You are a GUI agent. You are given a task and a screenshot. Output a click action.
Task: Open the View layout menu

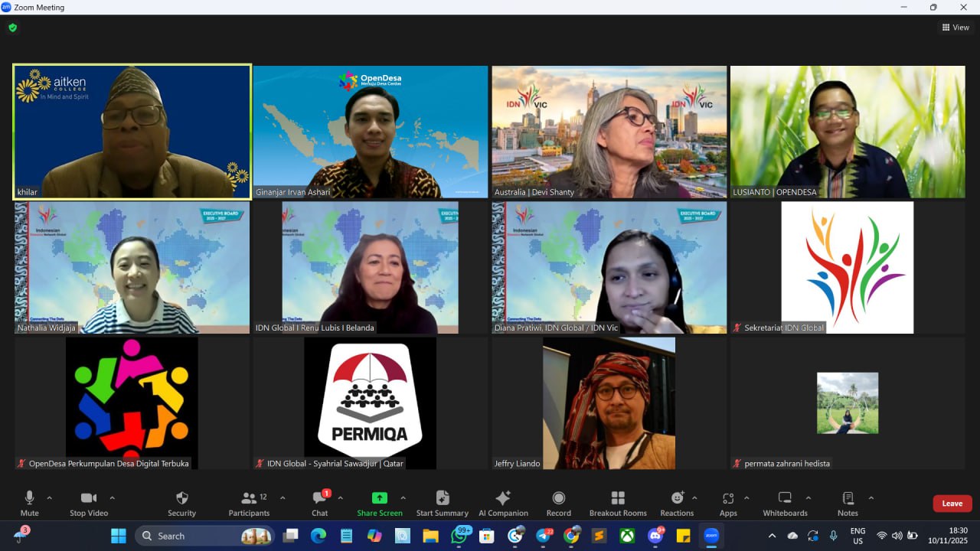[955, 28]
